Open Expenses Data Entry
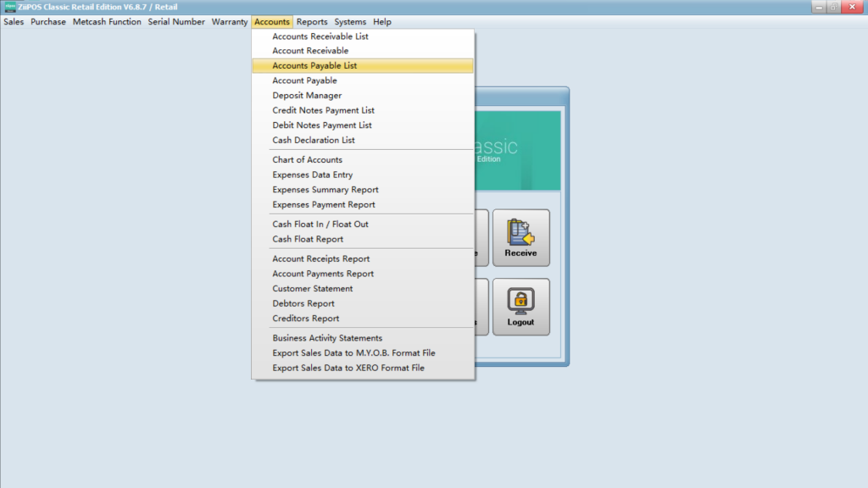Viewport: 868px width, 488px height. tap(312, 175)
